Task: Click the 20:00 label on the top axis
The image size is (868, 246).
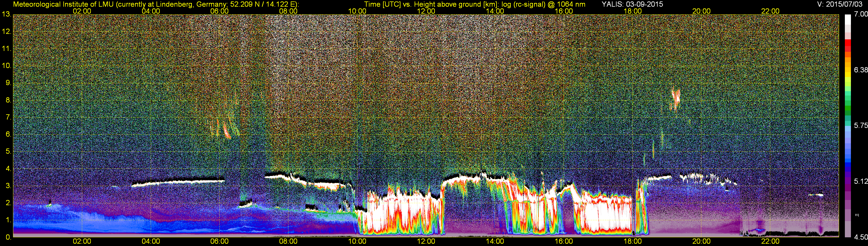Action: click(702, 11)
